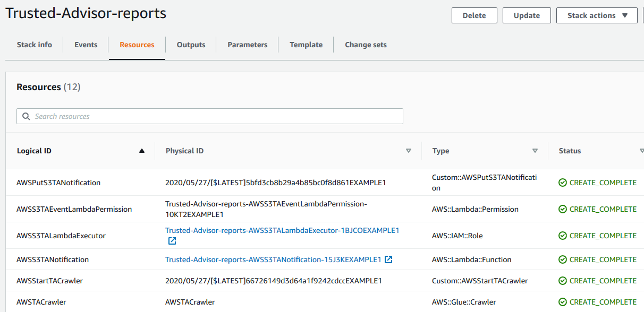644x312 pixels.
Task: Click the magnifier icon in the resources search bar
Action: (26, 116)
